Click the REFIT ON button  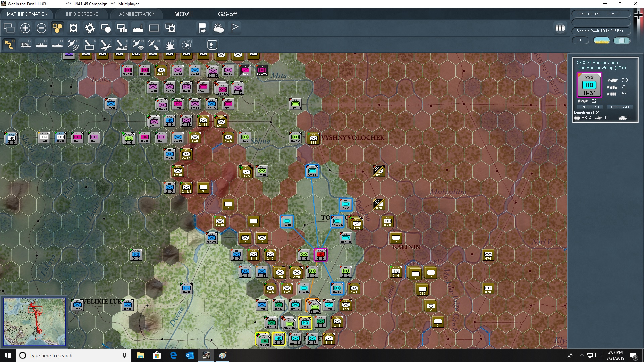click(590, 107)
